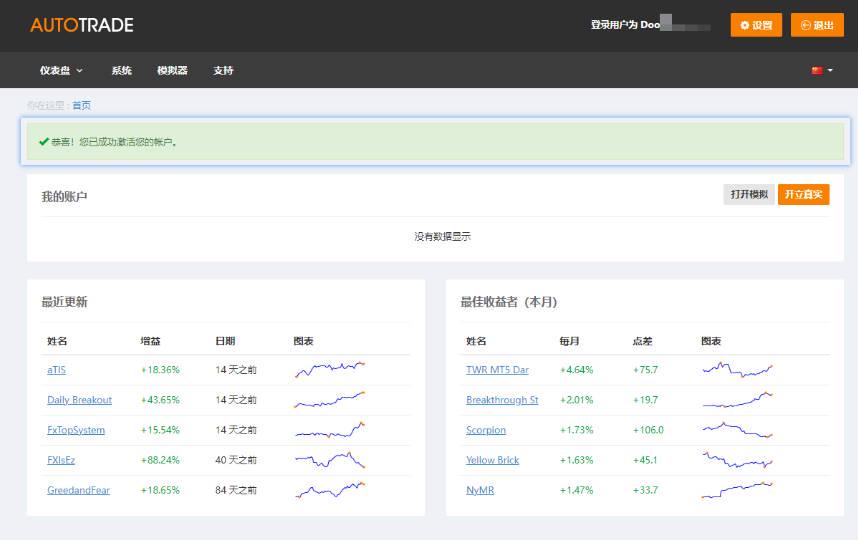Click the 最佳收益者 (本月) panel heading
This screenshot has height=540, width=858.
(x=509, y=302)
